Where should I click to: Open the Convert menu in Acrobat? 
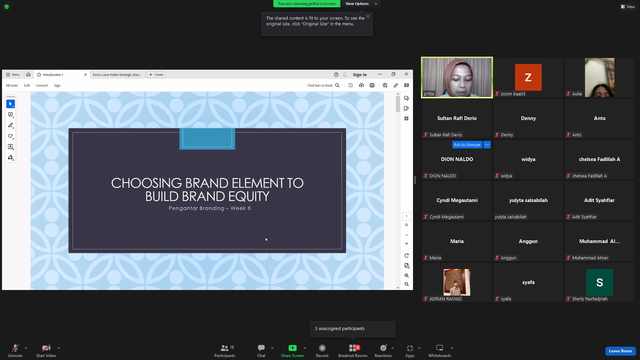(42, 85)
